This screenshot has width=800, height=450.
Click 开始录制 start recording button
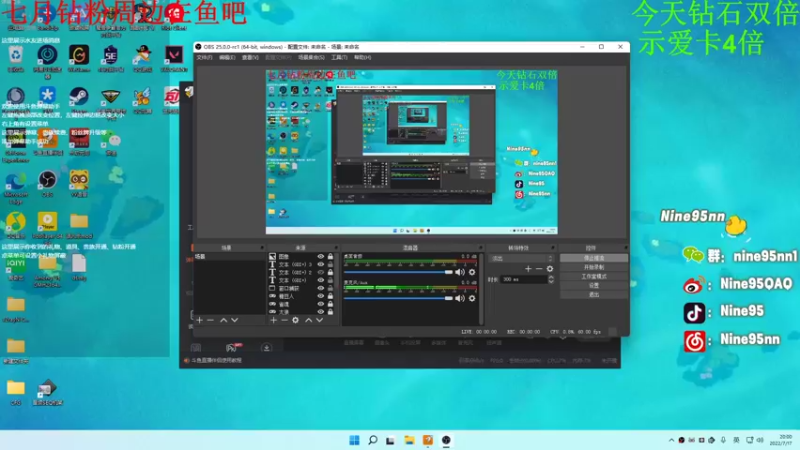(594, 267)
